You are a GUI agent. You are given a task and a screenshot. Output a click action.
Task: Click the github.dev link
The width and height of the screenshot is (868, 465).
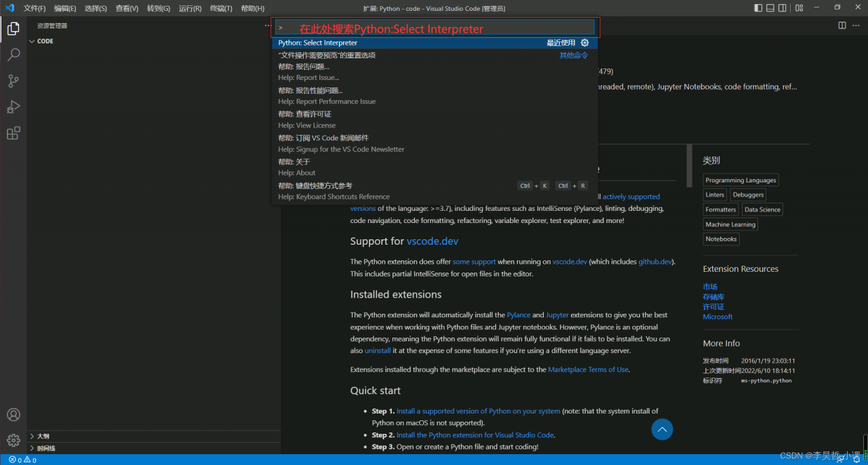656,262
